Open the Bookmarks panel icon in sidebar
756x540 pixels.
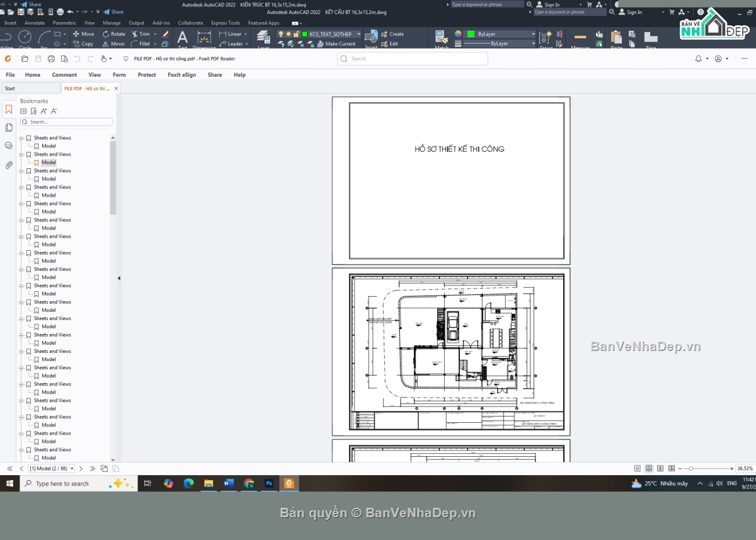click(x=9, y=110)
